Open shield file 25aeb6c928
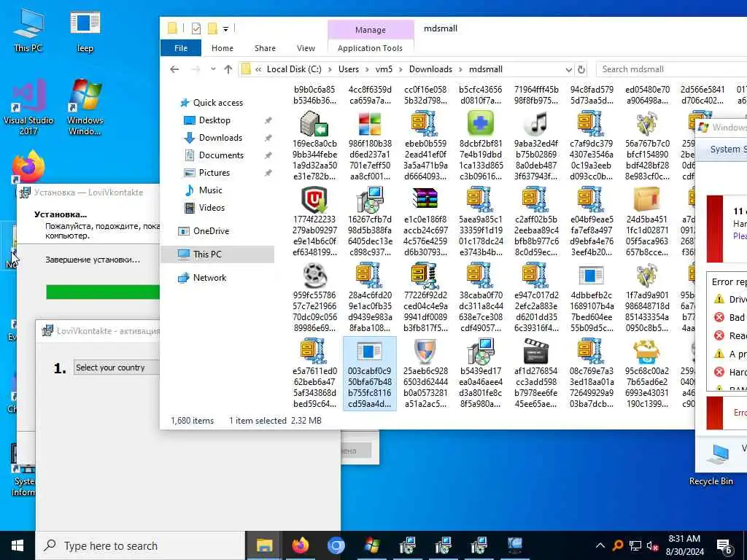This screenshot has height=560, width=747. coord(425,373)
